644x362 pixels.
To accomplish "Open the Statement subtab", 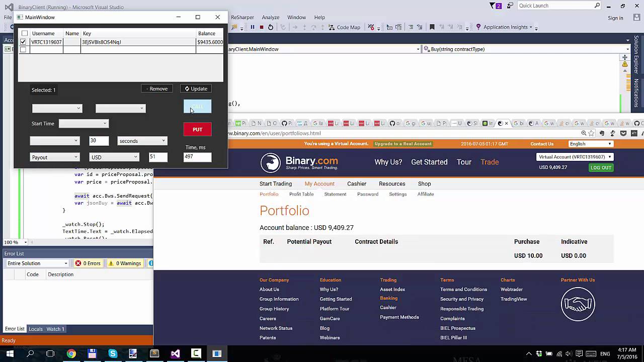I will pyautogui.click(x=335, y=194).
